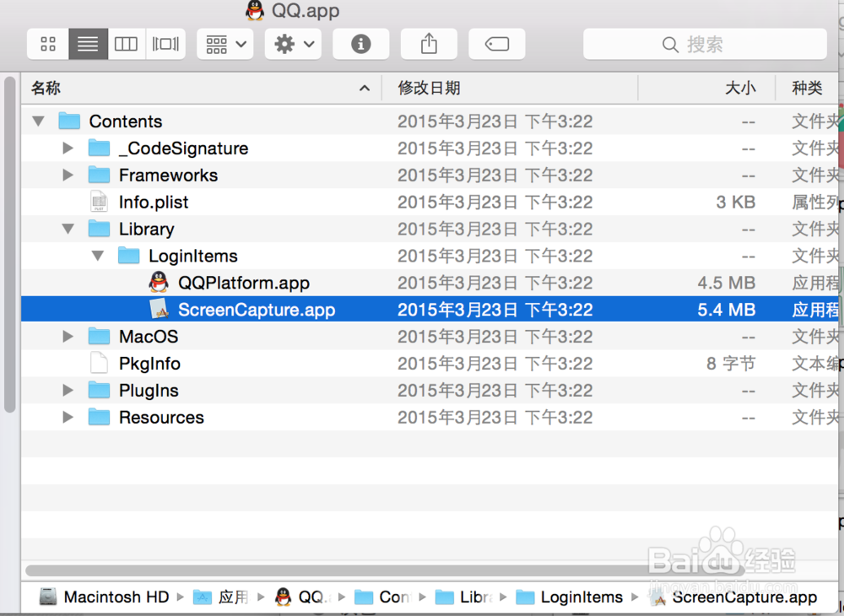Viewport: 844px width, 616px height.
Task: Select the Info.plist file icon
Action: [99, 202]
